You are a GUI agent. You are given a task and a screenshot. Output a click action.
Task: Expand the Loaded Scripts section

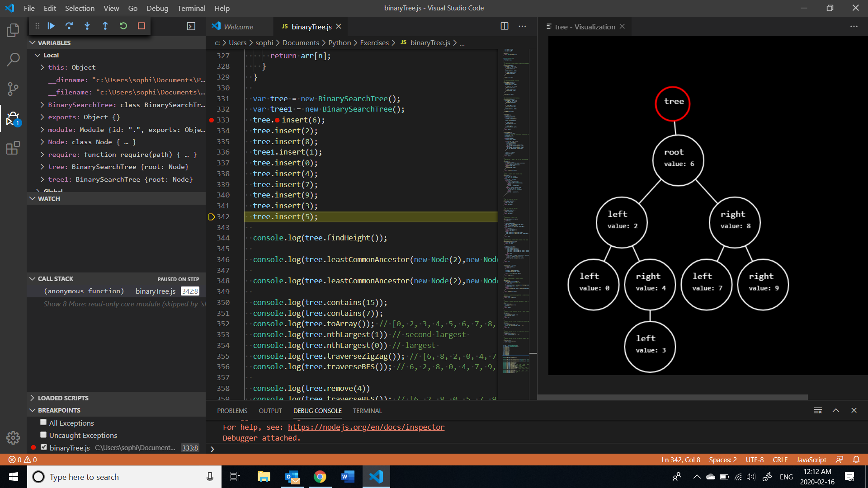(63, 398)
